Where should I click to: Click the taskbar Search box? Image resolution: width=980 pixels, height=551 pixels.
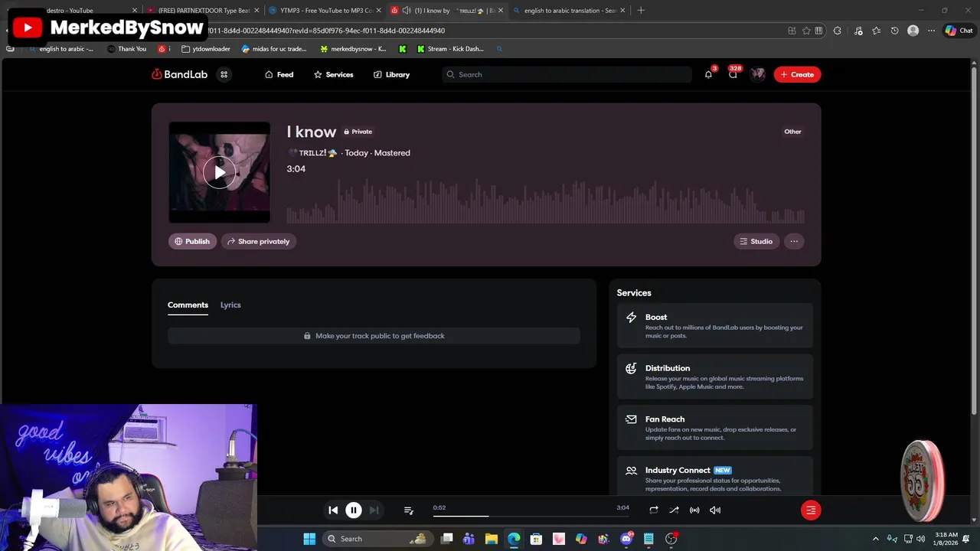377,539
